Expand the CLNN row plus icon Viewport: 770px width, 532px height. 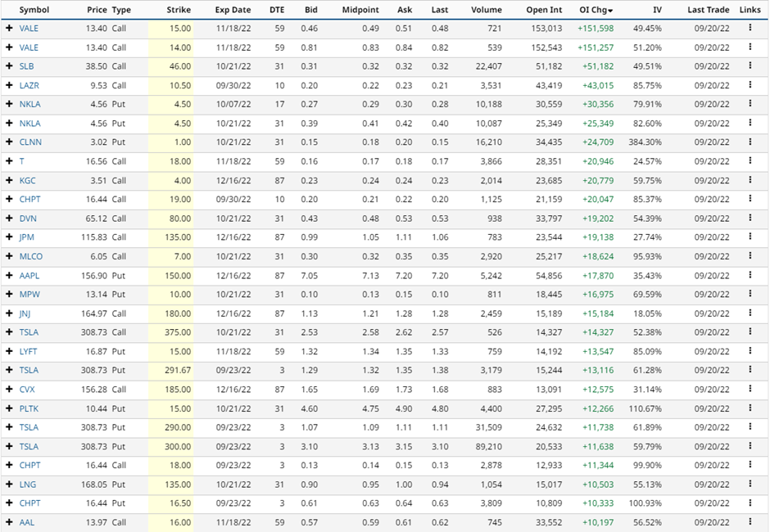tap(9, 142)
